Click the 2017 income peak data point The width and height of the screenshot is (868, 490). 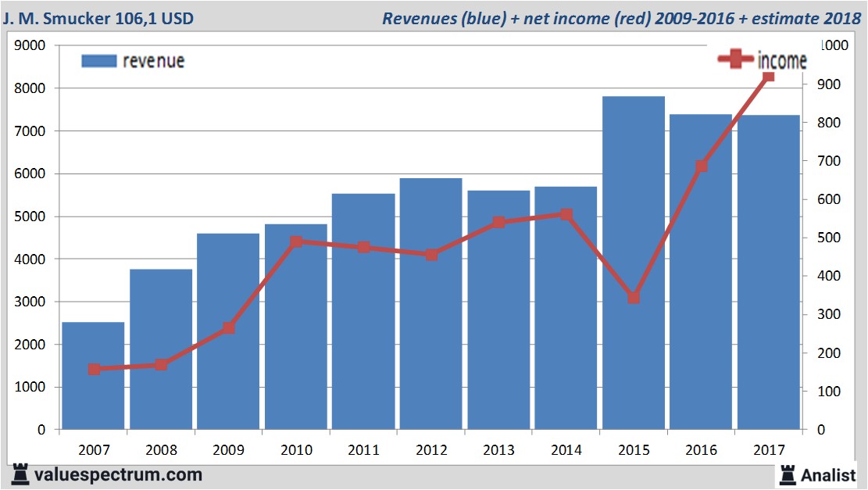[768, 76]
